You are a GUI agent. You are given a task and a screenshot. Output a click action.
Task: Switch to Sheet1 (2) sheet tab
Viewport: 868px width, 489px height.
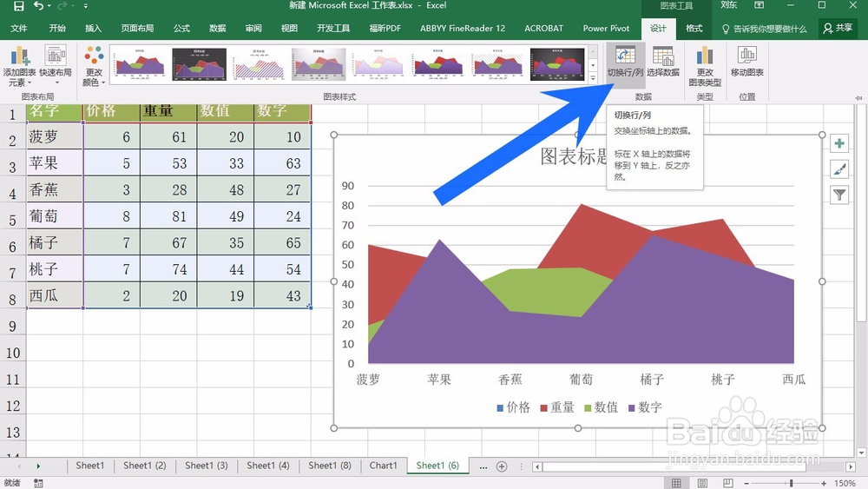coord(144,466)
